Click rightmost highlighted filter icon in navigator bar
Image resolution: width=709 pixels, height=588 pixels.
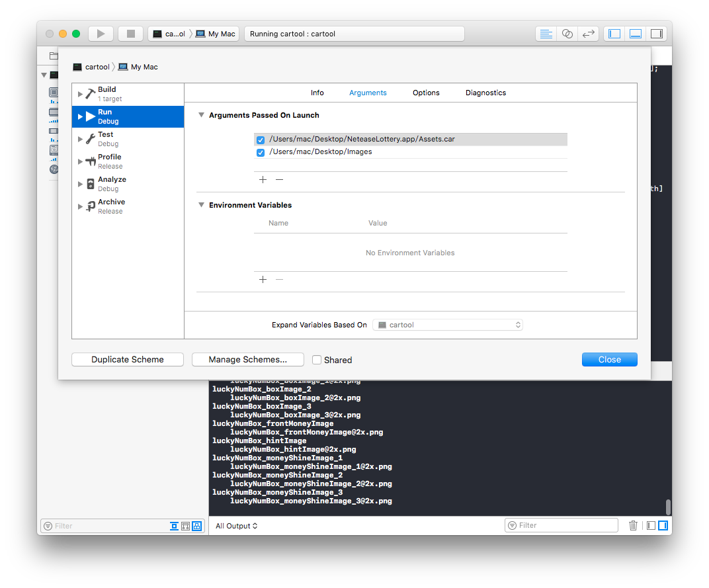[x=196, y=526]
